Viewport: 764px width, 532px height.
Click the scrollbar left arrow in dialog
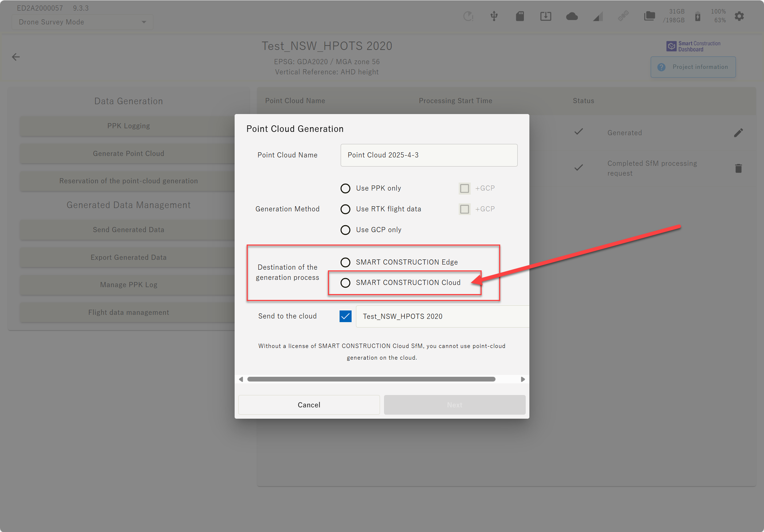pyautogui.click(x=241, y=379)
